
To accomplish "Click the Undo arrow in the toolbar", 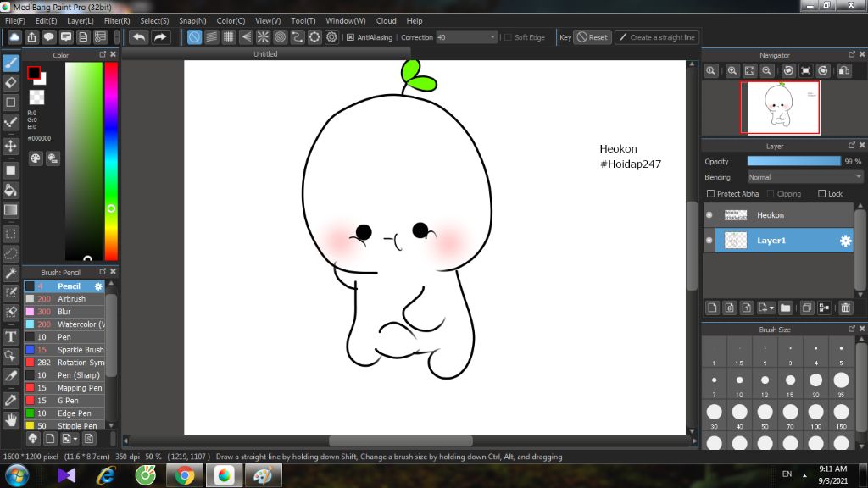I will (138, 37).
